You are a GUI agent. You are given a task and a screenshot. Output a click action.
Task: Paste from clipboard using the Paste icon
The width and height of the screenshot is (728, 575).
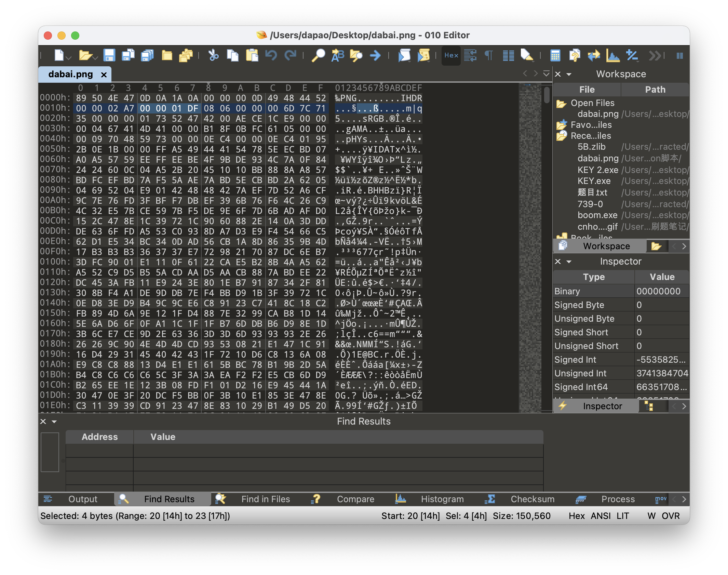(x=252, y=55)
